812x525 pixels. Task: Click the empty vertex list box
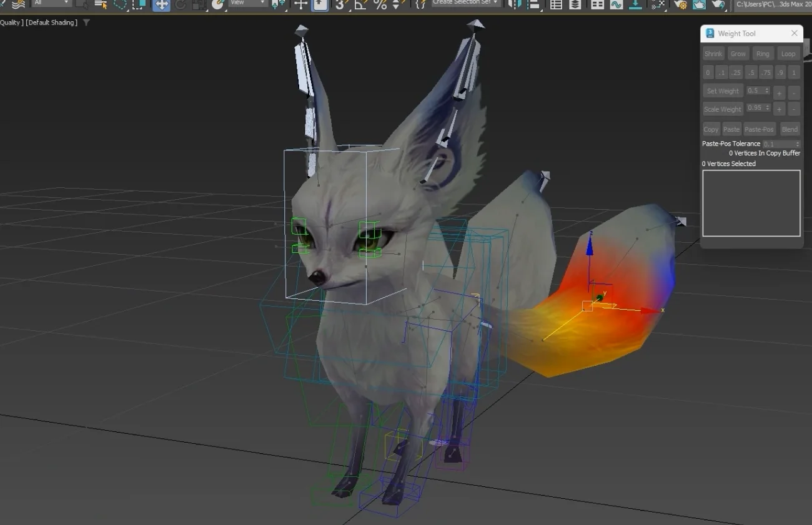tap(751, 204)
